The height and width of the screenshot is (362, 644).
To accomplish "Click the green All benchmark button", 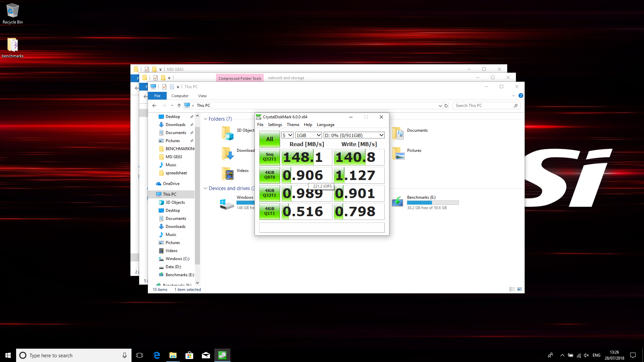I will tap(269, 139).
